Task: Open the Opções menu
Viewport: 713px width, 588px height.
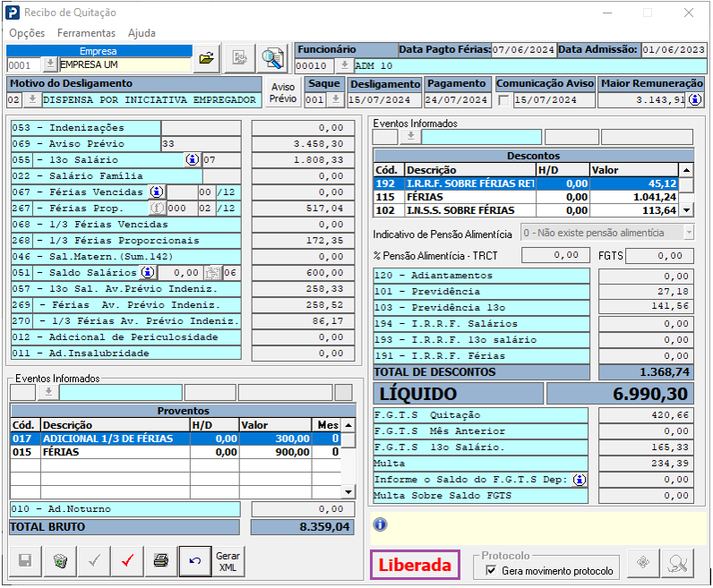Action: [x=27, y=33]
